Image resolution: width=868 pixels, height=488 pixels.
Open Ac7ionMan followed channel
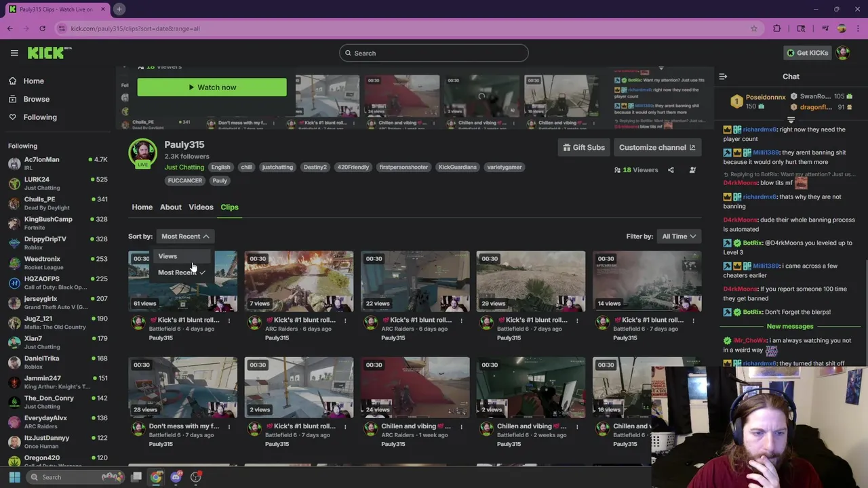pyautogui.click(x=58, y=163)
